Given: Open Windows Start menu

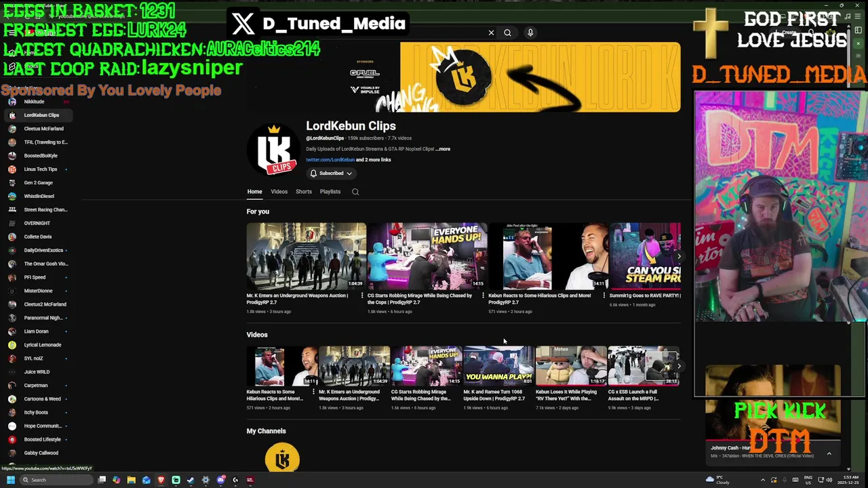Looking at the screenshot, I should [x=10, y=480].
